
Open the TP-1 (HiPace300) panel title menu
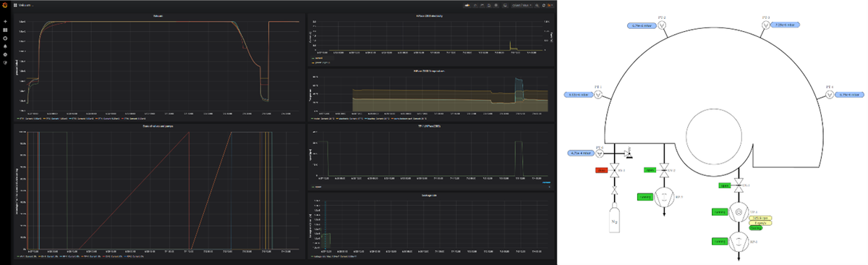tap(430, 127)
